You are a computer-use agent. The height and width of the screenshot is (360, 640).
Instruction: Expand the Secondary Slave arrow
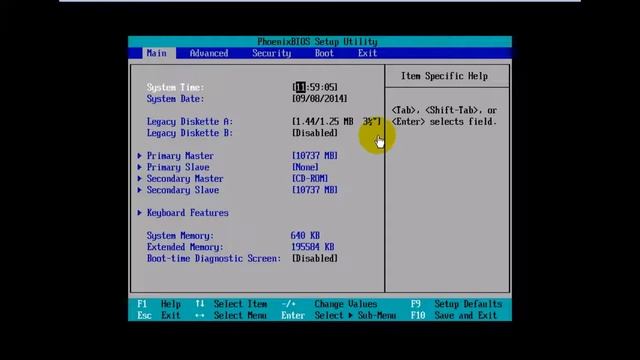click(x=140, y=190)
